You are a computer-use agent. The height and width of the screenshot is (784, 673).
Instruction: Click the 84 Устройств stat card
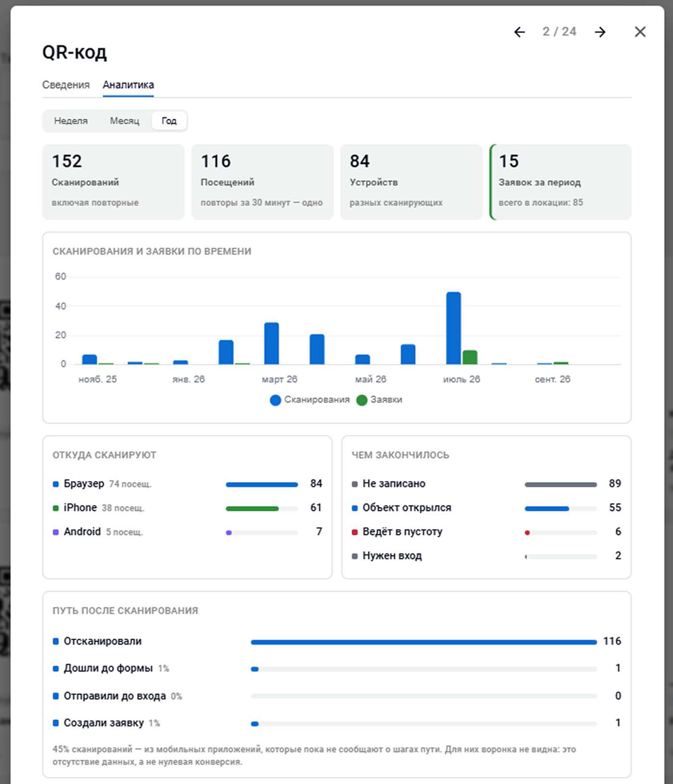(411, 182)
